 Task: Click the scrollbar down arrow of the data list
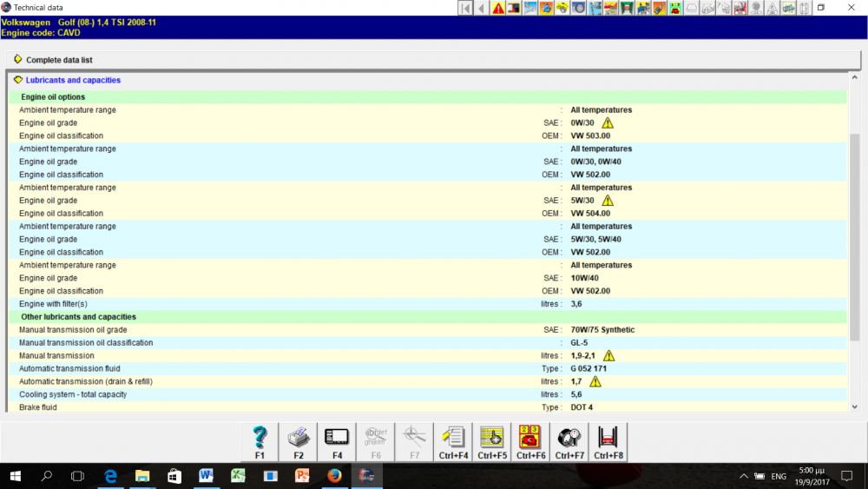[855, 406]
